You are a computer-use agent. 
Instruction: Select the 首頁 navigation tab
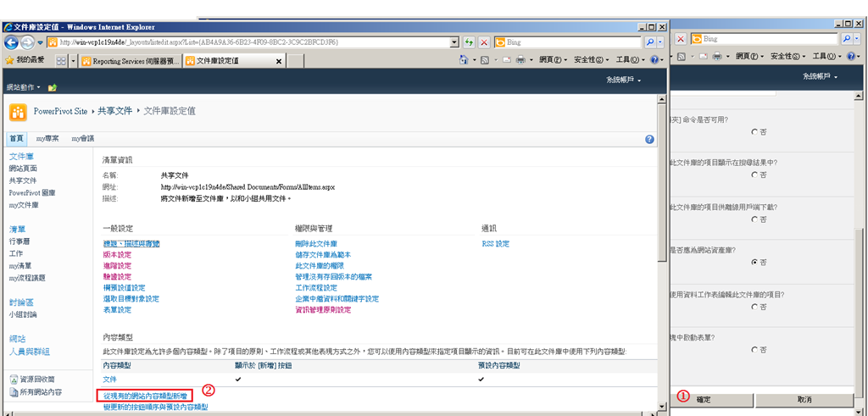16,139
